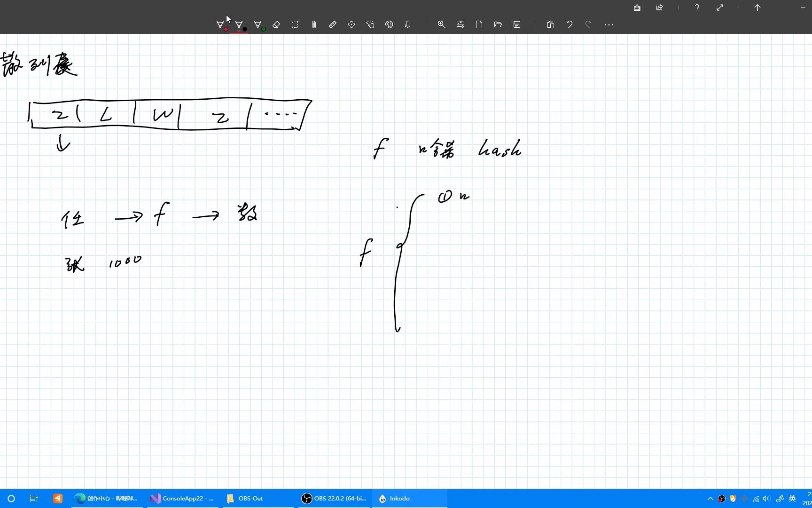Switch input language 英 indicator
The image size is (812, 508).
point(792,499)
